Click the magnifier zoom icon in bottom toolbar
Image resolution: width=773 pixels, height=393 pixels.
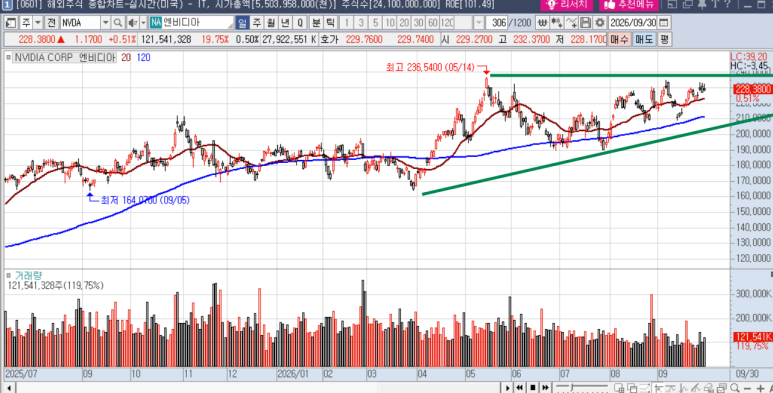click(735, 388)
